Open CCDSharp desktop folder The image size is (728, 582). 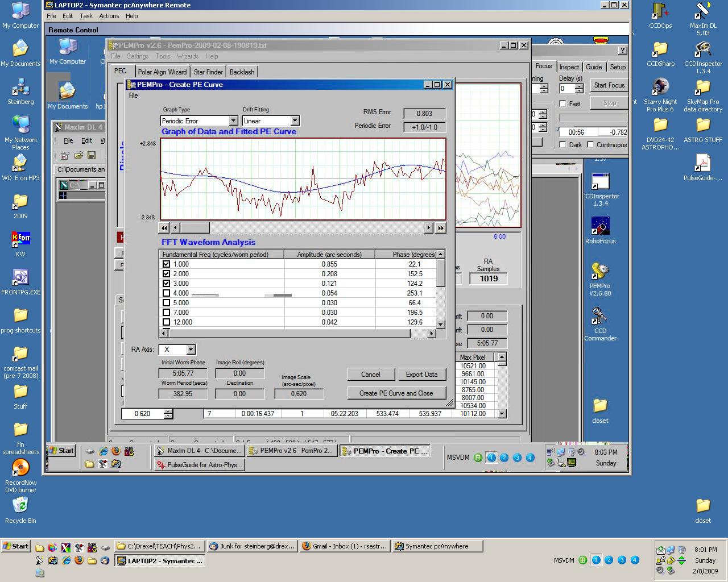pyautogui.click(x=660, y=54)
